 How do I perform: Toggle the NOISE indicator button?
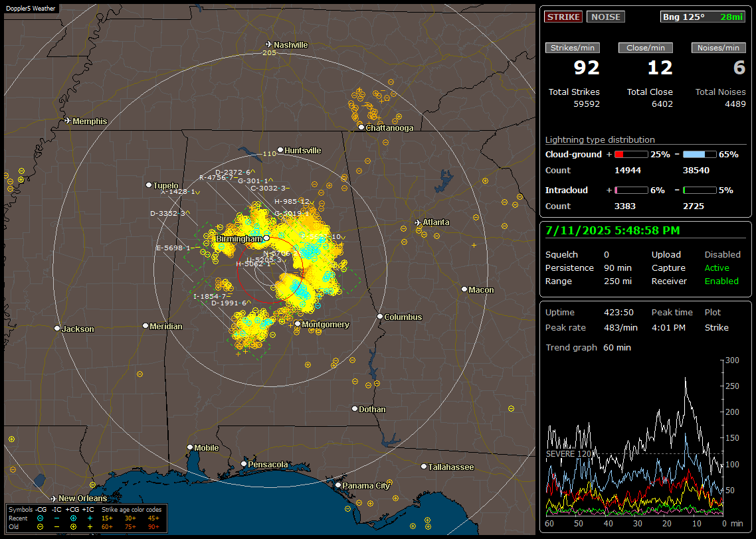point(606,17)
